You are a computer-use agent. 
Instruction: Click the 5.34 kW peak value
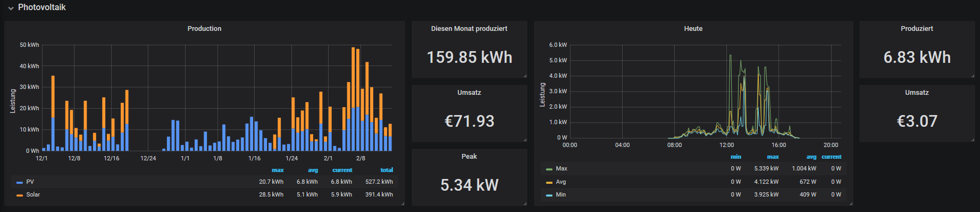(x=470, y=185)
